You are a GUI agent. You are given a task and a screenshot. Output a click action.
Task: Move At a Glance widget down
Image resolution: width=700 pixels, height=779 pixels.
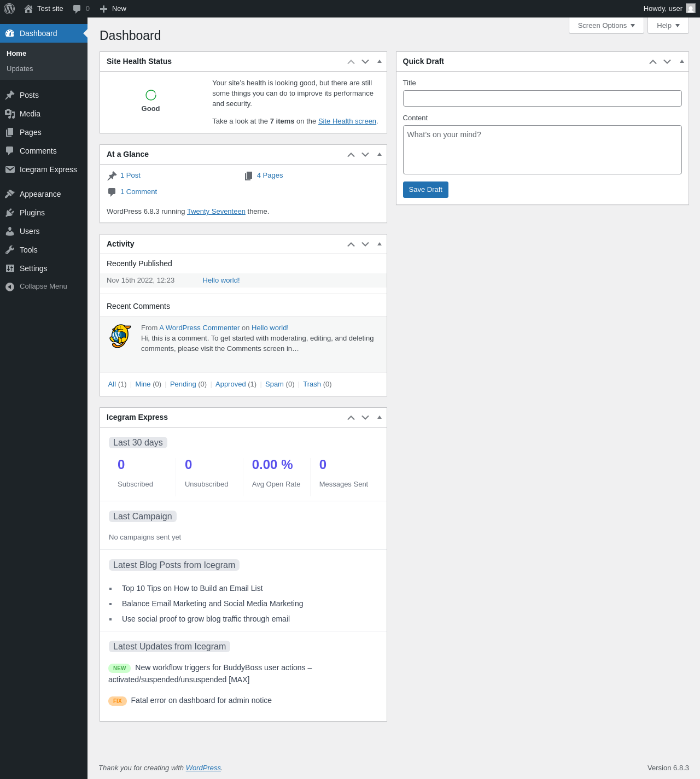coord(365,155)
